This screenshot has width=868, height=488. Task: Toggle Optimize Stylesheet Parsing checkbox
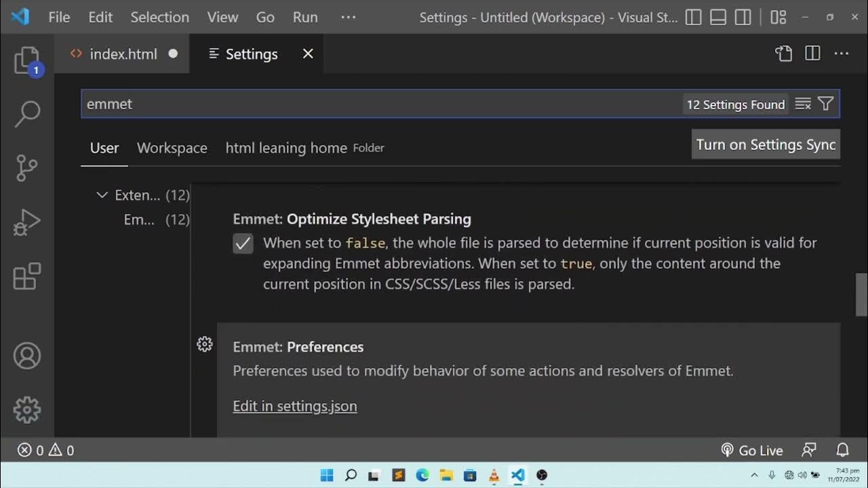(243, 243)
